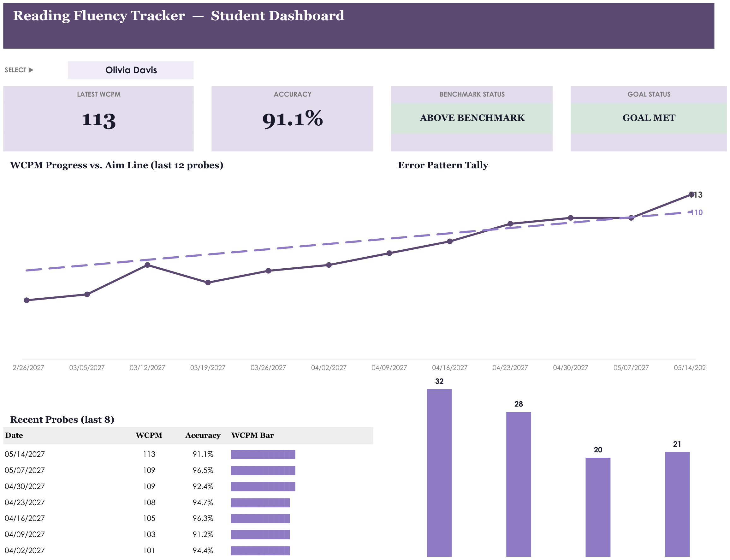Click the WCPM bar in 04/02/2027 row
This screenshot has height=560, width=730.
[260, 550]
